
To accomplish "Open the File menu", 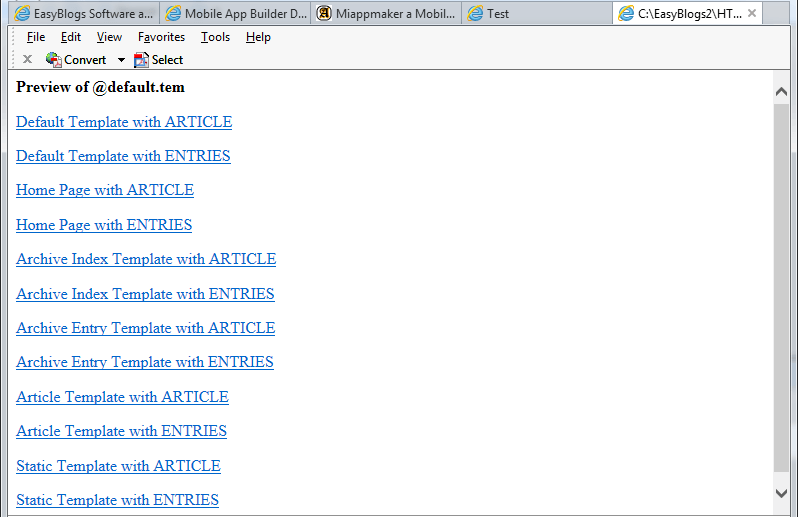I will [x=36, y=37].
